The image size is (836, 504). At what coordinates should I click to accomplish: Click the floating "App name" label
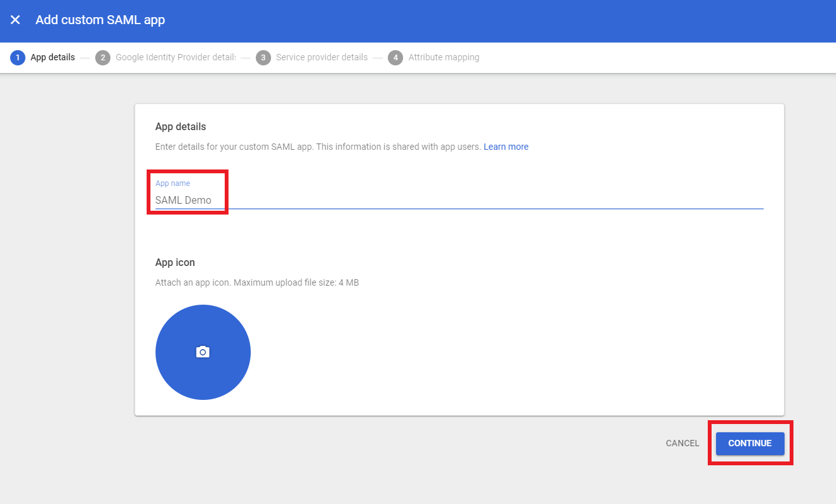point(173,183)
